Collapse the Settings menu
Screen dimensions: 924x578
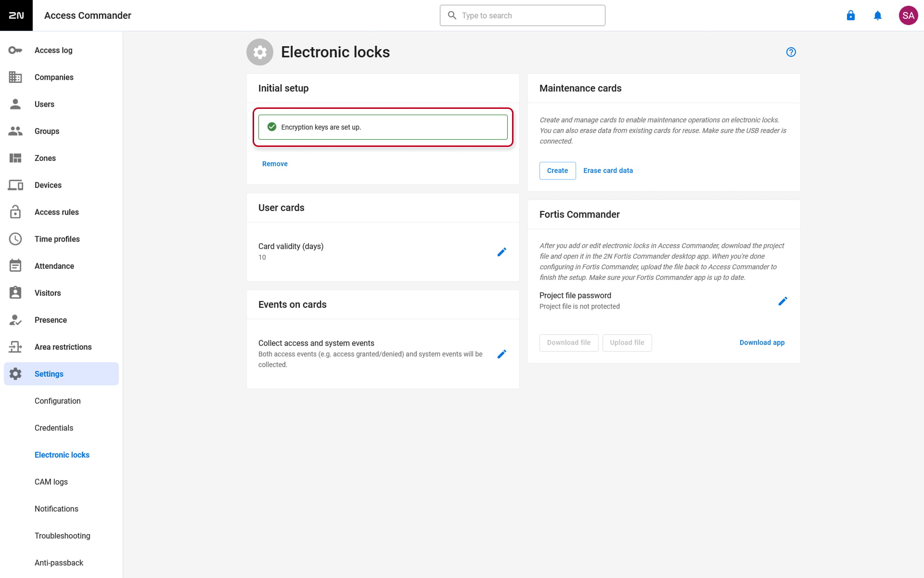pyautogui.click(x=61, y=374)
